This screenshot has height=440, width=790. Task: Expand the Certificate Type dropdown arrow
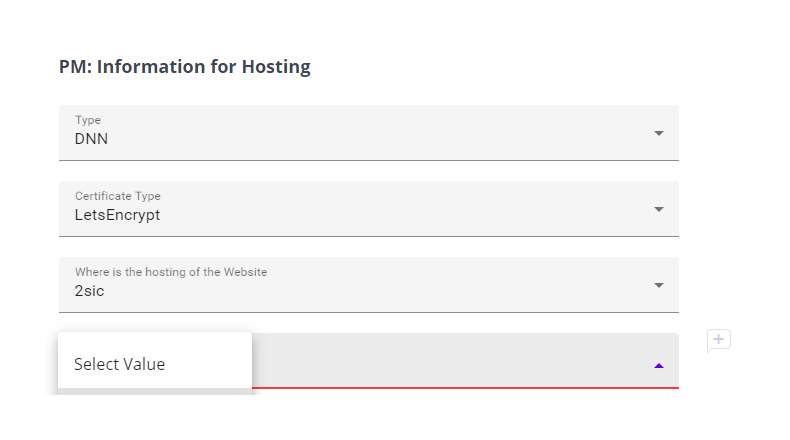click(658, 209)
